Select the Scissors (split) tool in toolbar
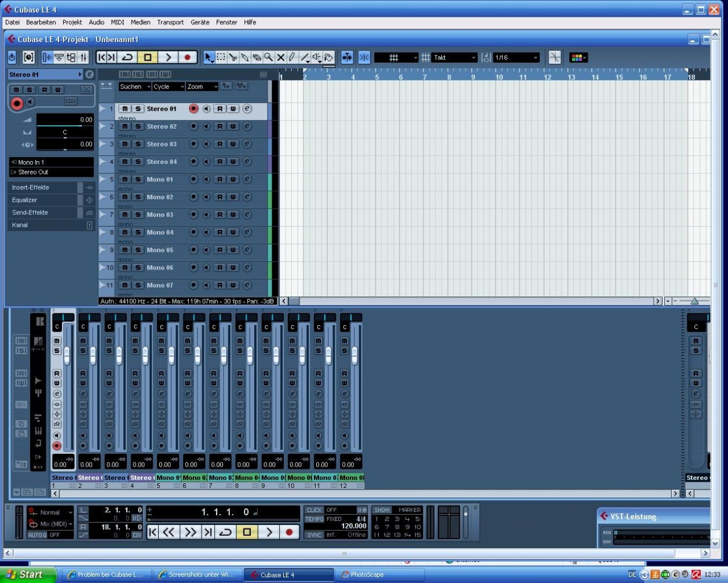 [x=233, y=57]
